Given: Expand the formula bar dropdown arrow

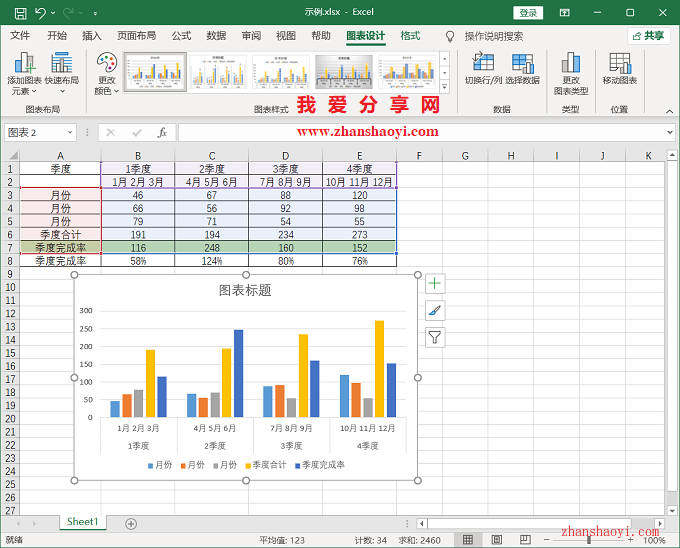Looking at the screenshot, I should click(x=670, y=132).
